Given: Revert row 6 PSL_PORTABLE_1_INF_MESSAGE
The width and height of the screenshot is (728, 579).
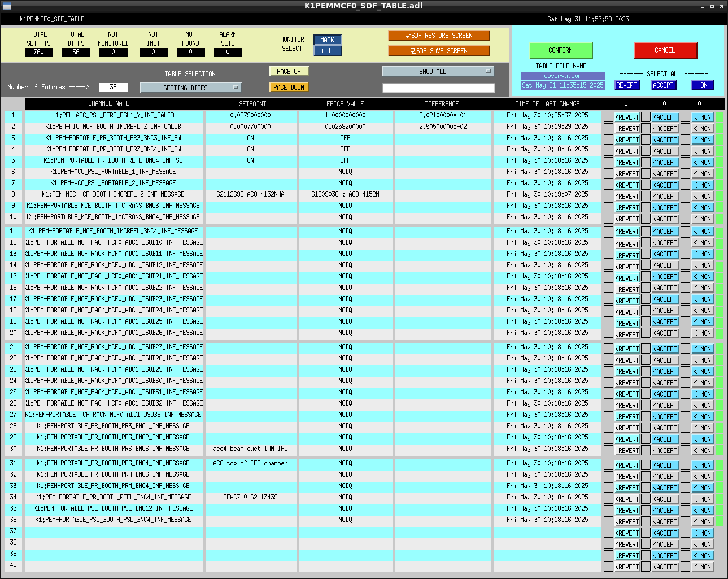Looking at the screenshot, I should coord(627,174).
